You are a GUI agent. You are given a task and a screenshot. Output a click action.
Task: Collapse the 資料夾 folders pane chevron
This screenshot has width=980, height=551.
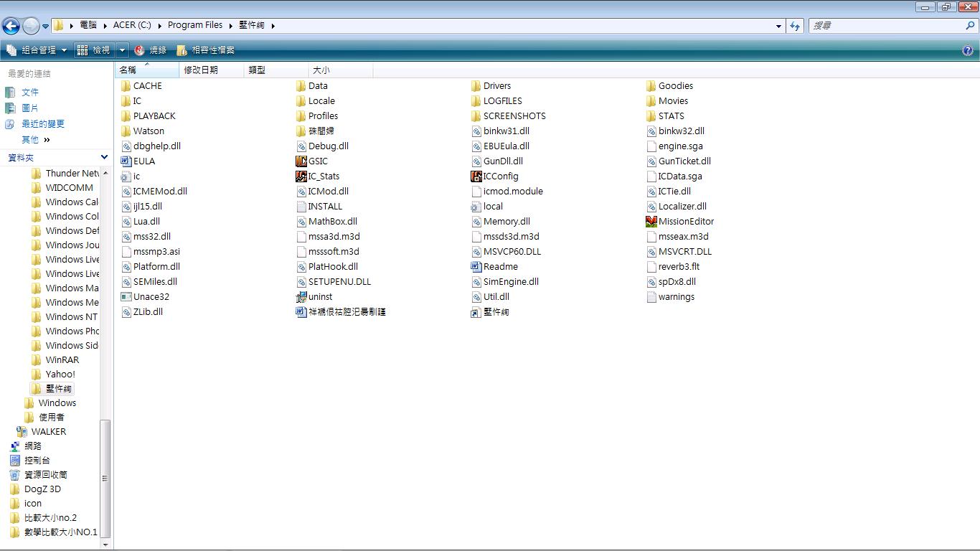tap(104, 157)
